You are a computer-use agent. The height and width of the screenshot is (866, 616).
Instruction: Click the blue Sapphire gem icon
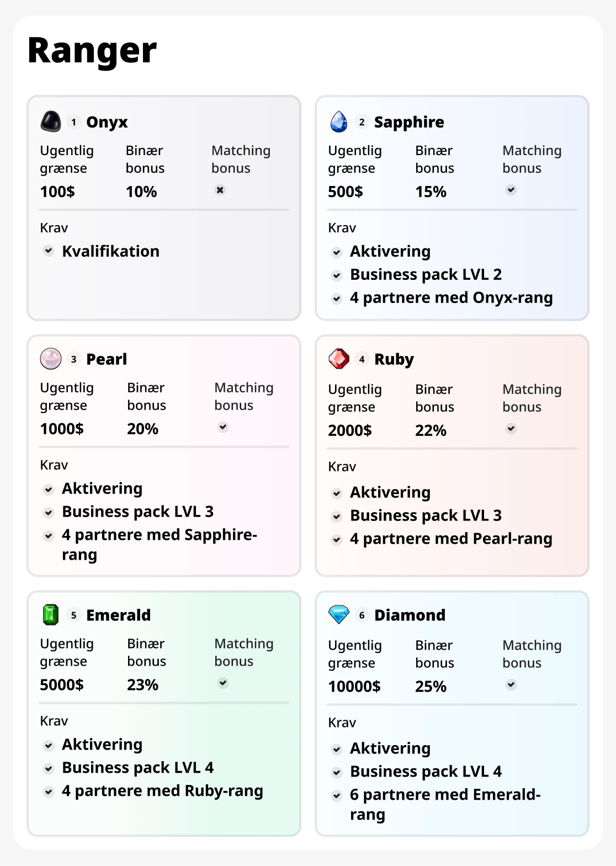339,121
